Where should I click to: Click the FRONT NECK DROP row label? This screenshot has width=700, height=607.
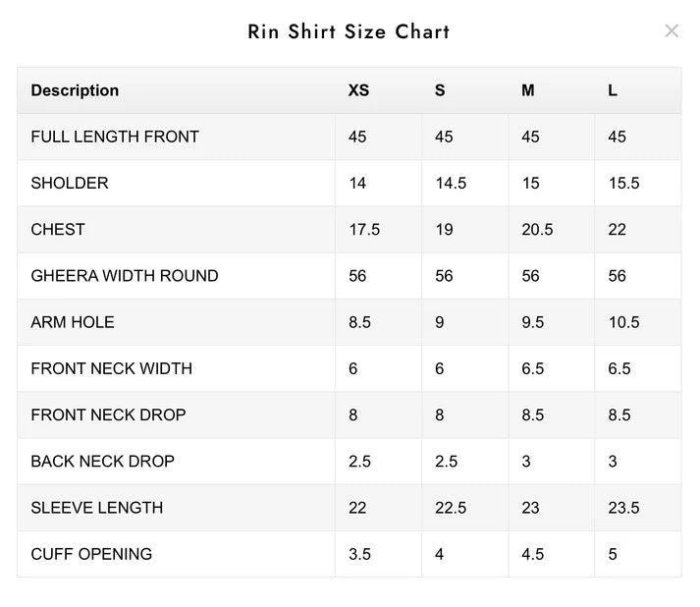point(108,415)
